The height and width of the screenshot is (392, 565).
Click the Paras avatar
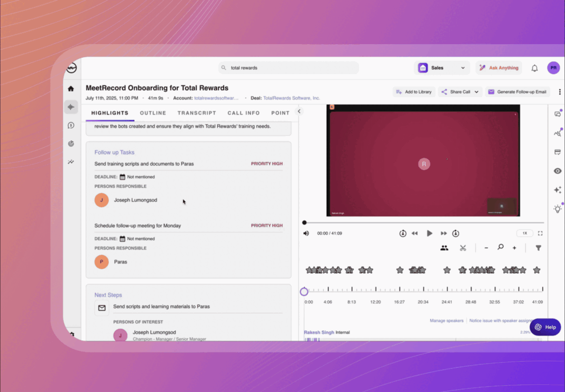click(x=102, y=262)
